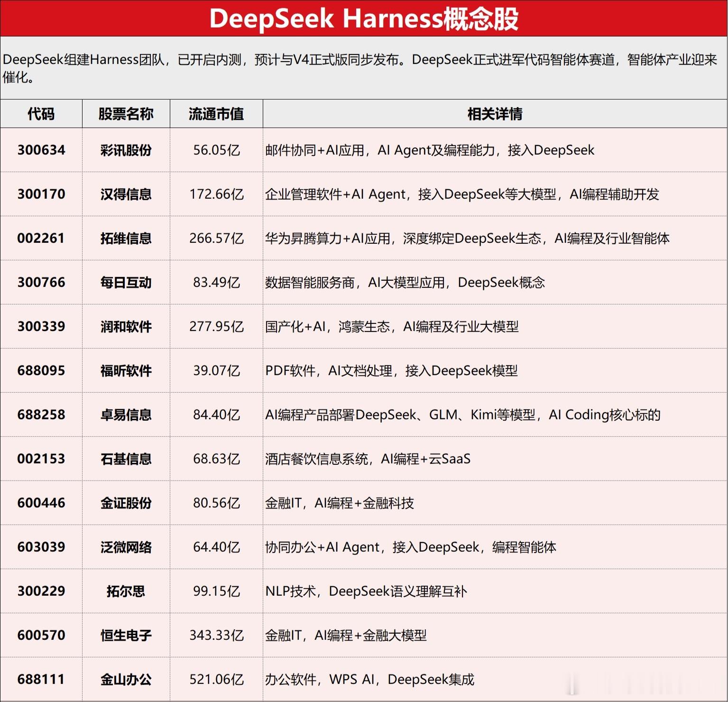Image resolution: width=728 pixels, height=702 pixels.
Task: Select stock code "300339"
Action: point(41,326)
